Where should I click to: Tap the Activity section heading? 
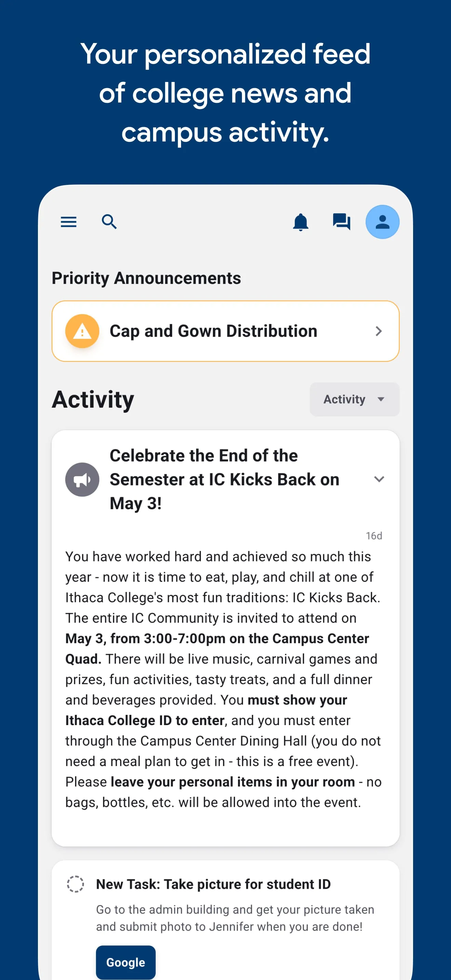(x=93, y=399)
